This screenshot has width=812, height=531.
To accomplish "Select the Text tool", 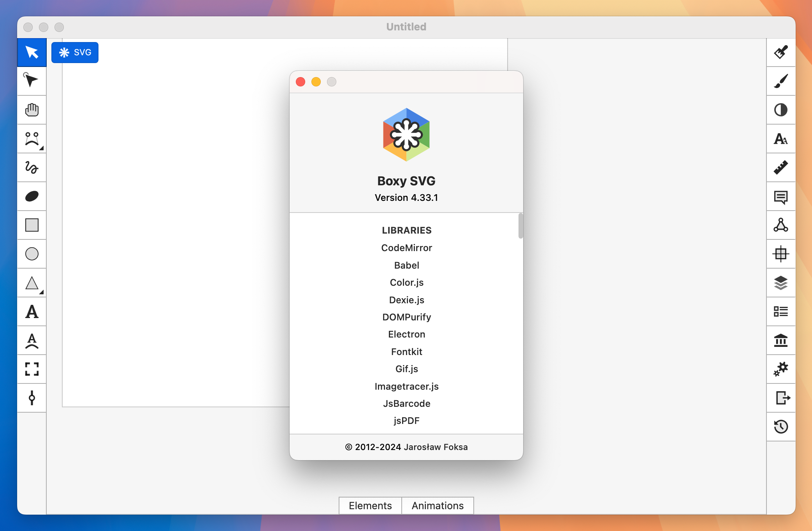I will tap(32, 311).
